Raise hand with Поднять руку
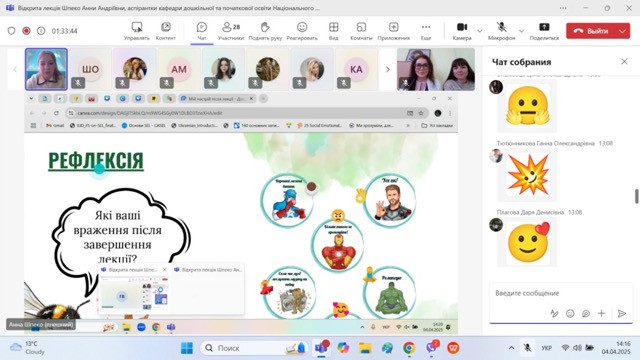640x360 pixels. point(265,31)
